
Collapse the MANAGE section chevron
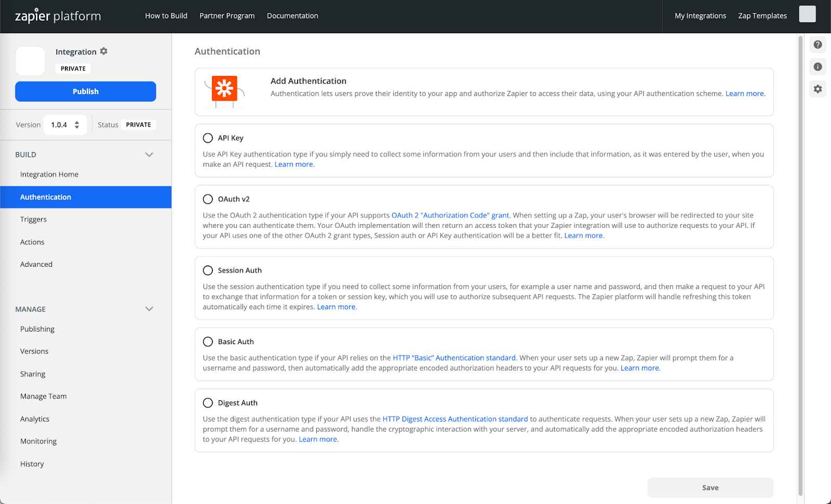coord(149,309)
